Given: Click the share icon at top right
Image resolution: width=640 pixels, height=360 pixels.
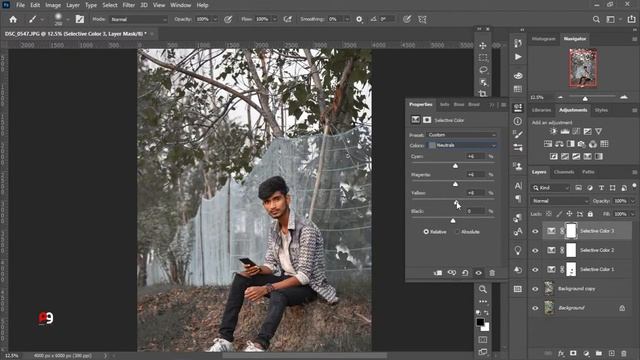Looking at the screenshot, I should pyautogui.click(x=631, y=19).
